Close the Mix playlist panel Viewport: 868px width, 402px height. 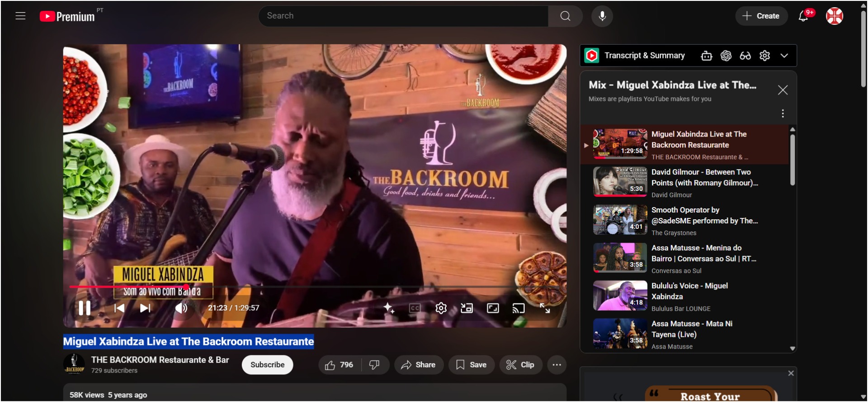tap(783, 90)
